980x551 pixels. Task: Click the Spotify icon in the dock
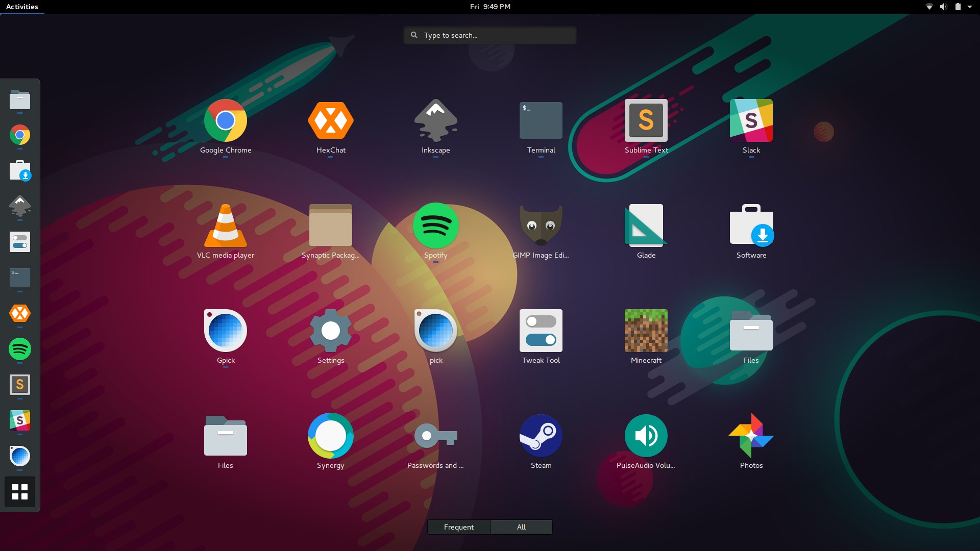[20, 349]
